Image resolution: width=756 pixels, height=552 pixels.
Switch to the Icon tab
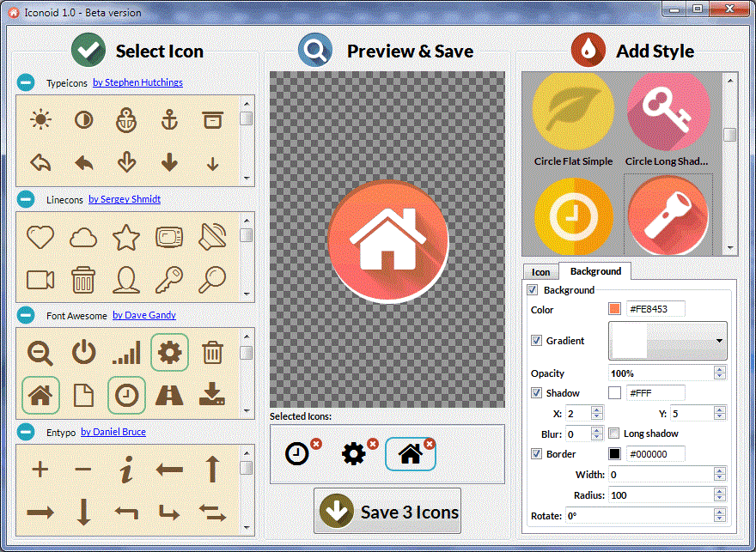541,271
